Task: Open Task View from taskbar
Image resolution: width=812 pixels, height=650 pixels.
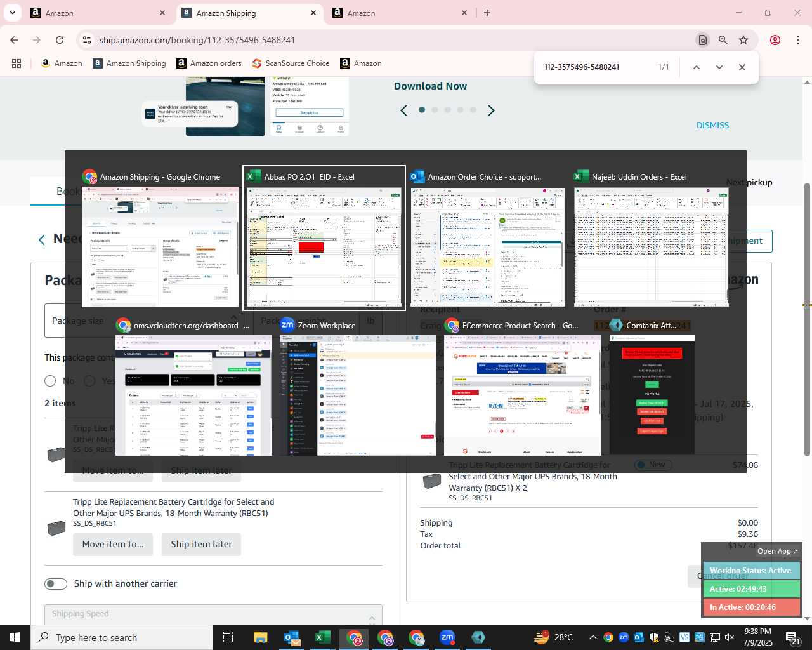Action: click(x=228, y=637)
